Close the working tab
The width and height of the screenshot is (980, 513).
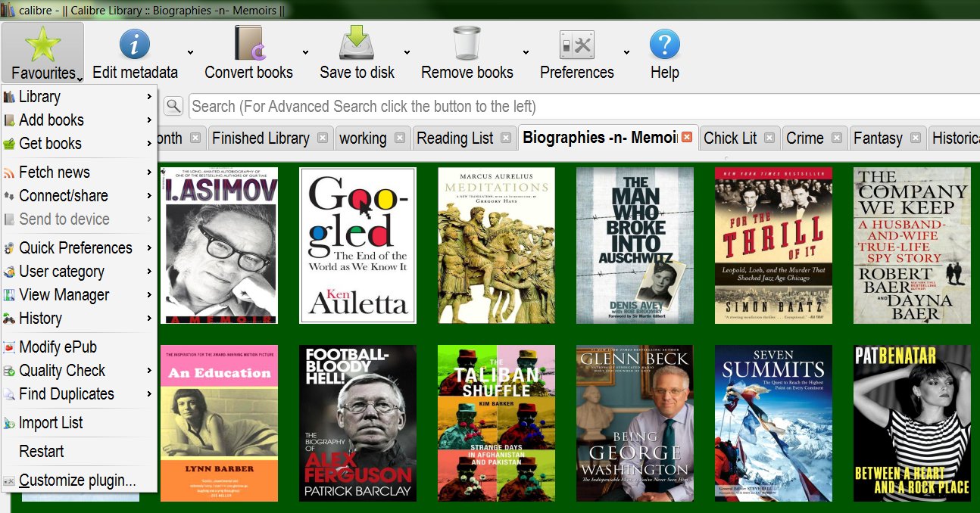399,138
